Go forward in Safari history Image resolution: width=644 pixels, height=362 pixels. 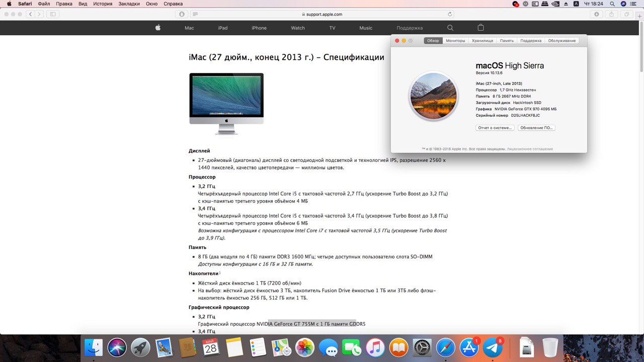[x=39, y=14]
